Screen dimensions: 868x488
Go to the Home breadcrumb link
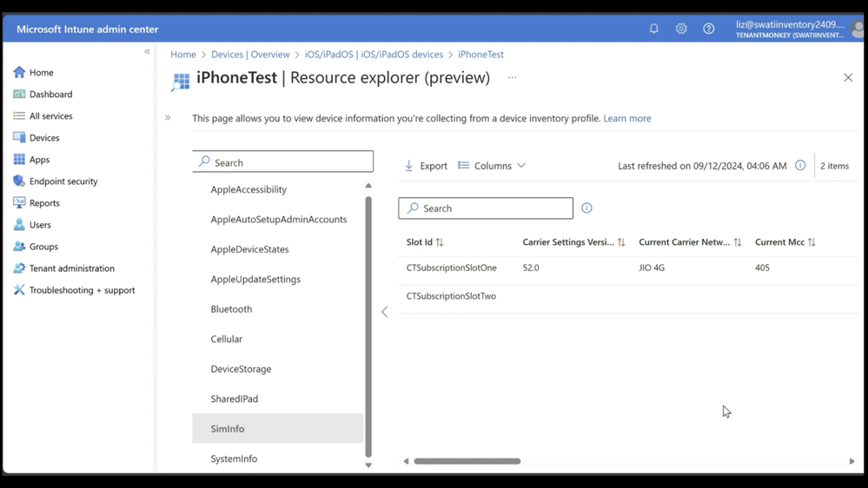183,54
